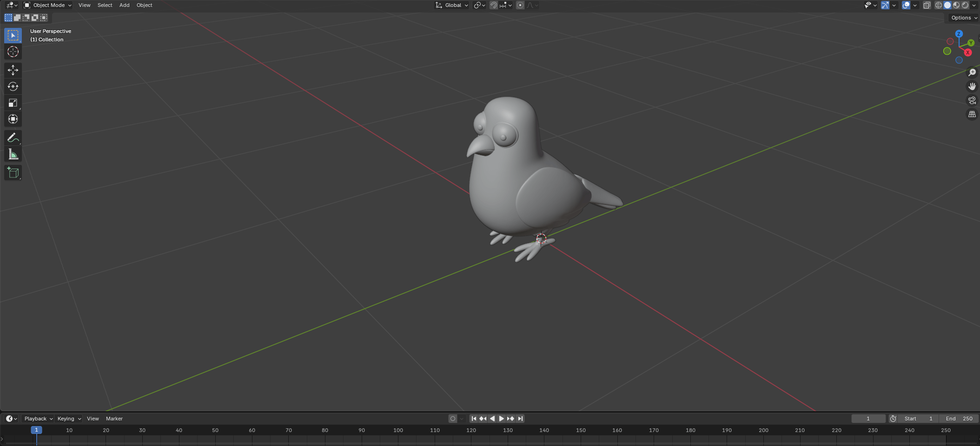Switch viewport to Wireframe shading
Image resolution: width=980 pixels, height=446 pixels.
938,5
